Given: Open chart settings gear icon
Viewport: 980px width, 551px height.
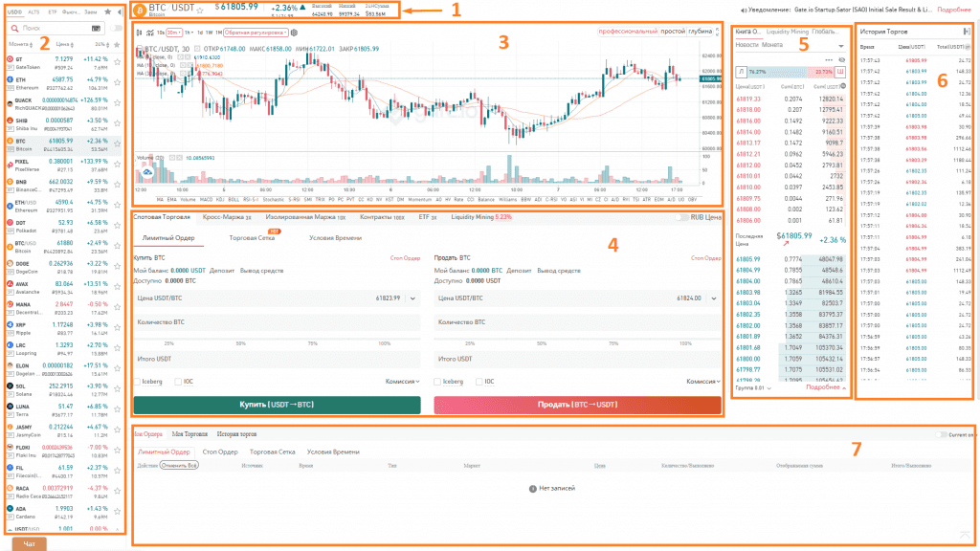Looking at the screenshot, I should pos(295,33).
